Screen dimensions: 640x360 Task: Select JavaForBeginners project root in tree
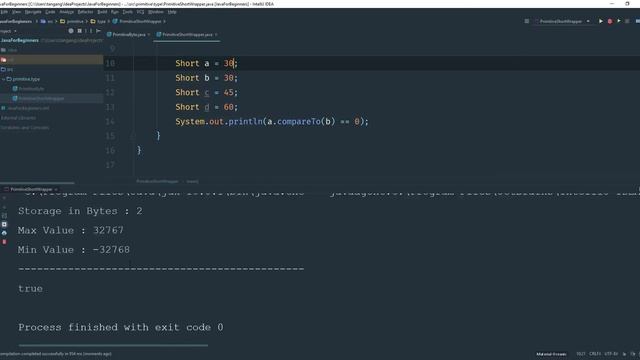(20, 40)
